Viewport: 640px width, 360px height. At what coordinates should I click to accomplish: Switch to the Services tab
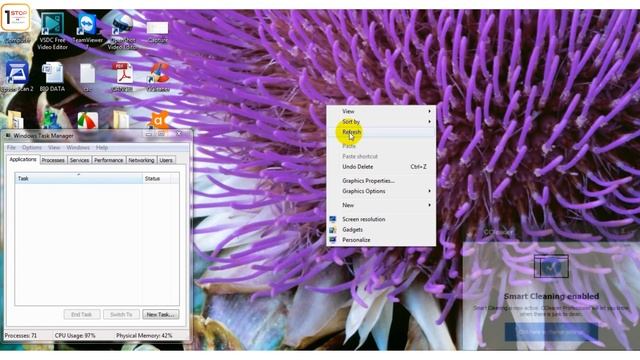(79, 160)
